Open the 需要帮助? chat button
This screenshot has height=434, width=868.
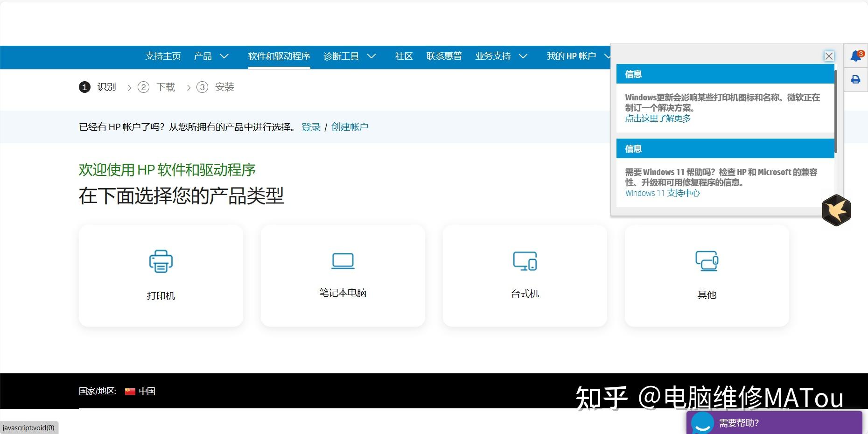coord(774,423)
